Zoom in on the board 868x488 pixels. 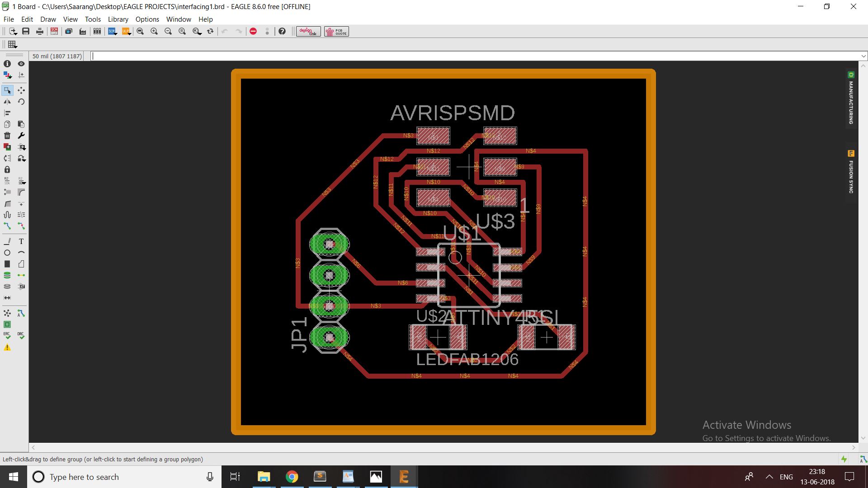click(154, 31)
